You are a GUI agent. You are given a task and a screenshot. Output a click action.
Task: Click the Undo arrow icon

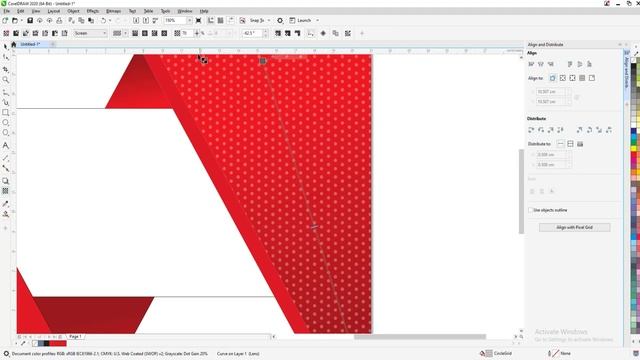pos(103,20)
